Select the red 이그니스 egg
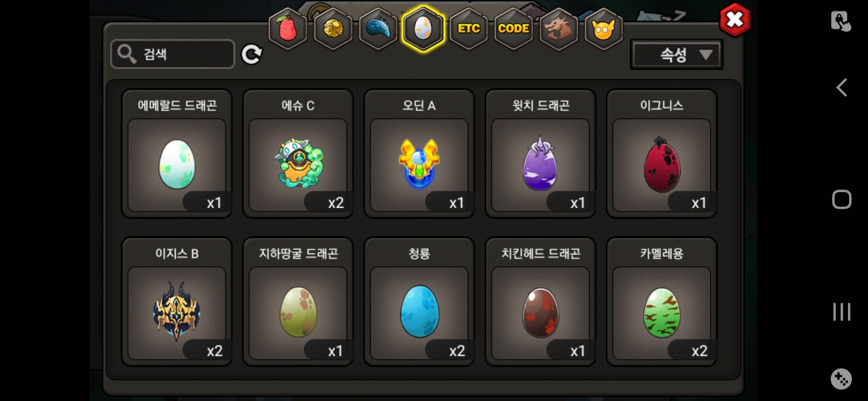 (662, 153)
